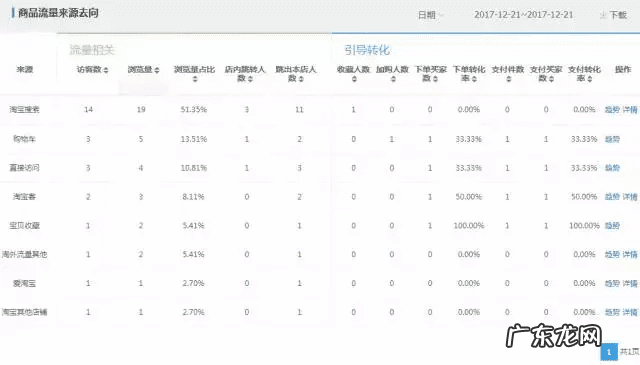Click the 100.00% 支付转化率 in 宝贝收藏 row
The height and width of the screenshot is (365, 640).
[584, 225]
